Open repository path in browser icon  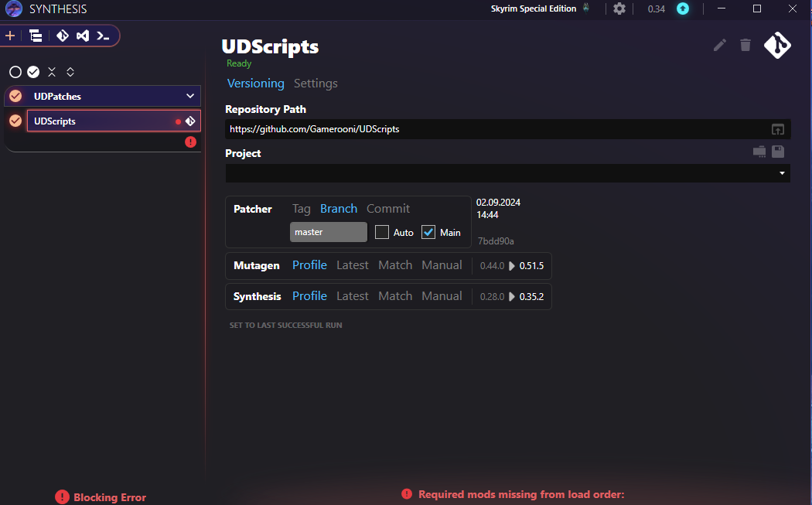778,129
